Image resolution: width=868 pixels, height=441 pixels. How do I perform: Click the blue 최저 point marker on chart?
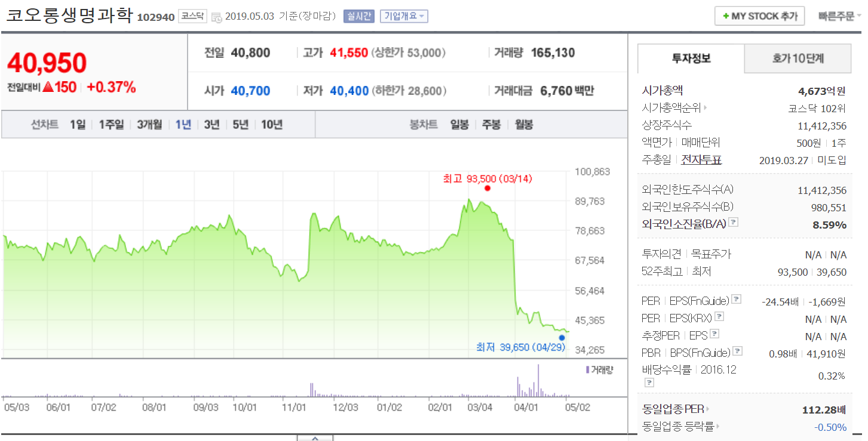click(x=562, y=337)
